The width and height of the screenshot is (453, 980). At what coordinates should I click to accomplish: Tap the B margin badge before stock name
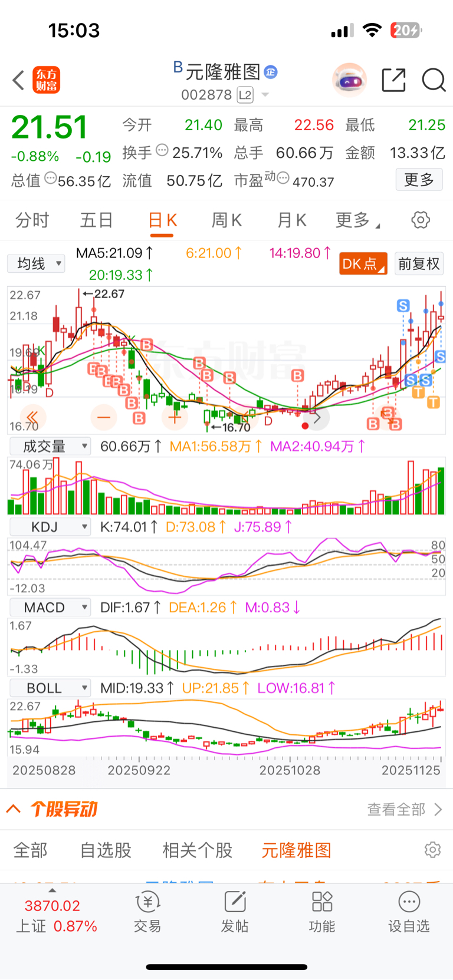[x=178, y=67]
